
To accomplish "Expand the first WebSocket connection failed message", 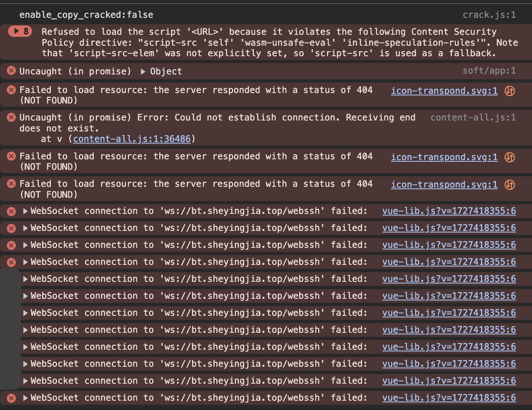I will tap(25, 211).
